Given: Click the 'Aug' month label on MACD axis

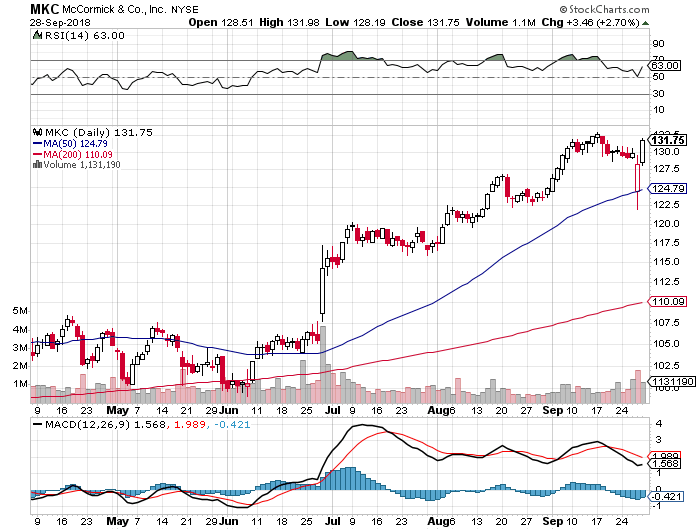Looking at the screenshot, I should click(439, 521).
